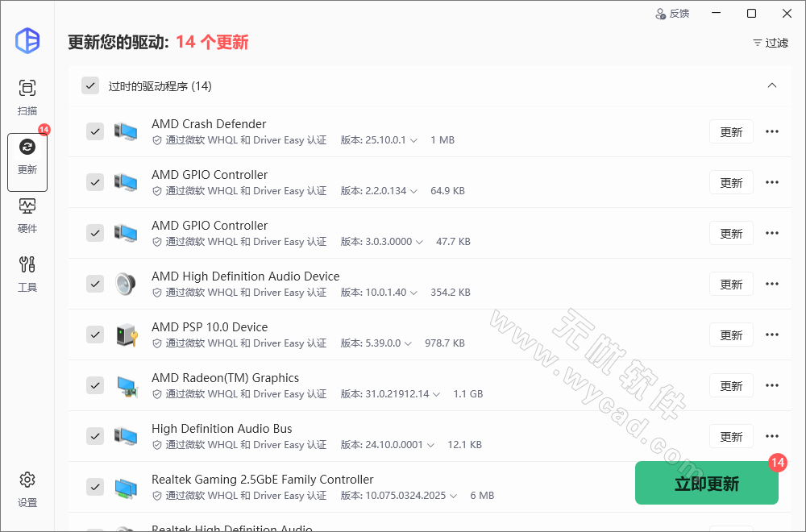Collapse the outdated drivers list
The width and height of the screenshot is (806, 532).
(771, 85)
